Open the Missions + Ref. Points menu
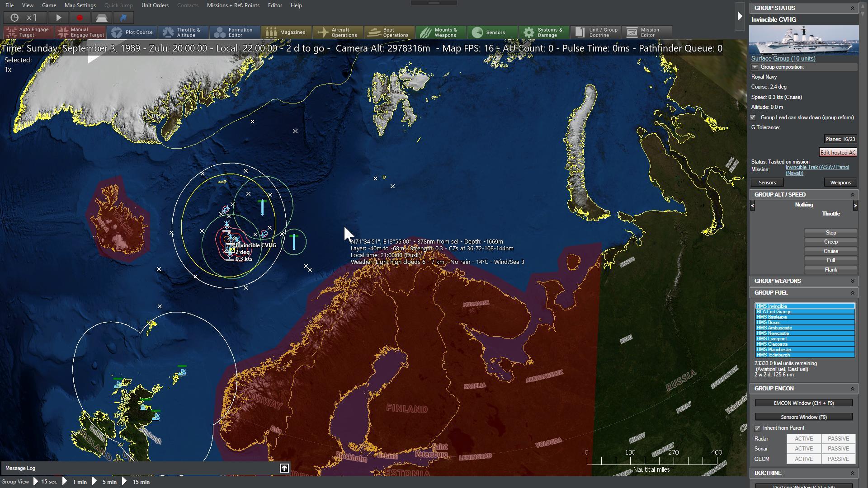 coord(233,5)
